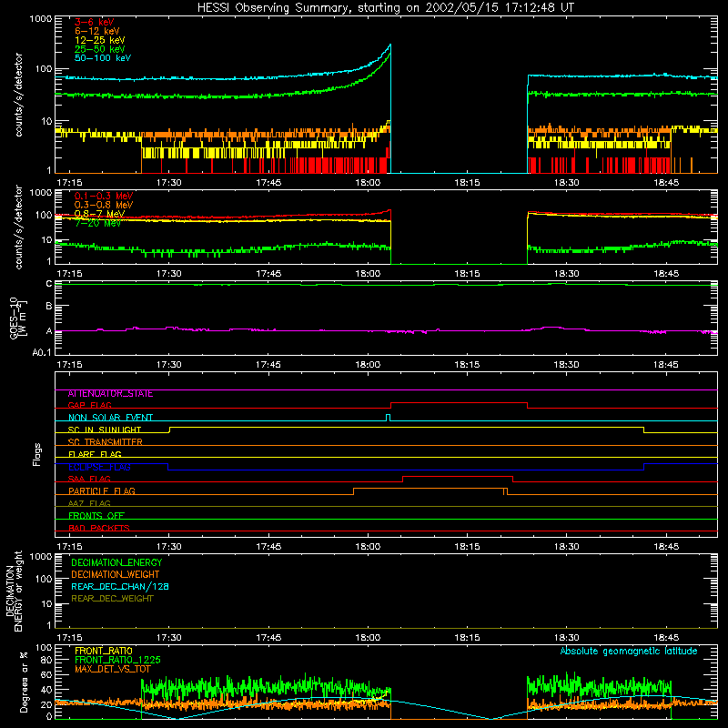Click the raised SAA_FLAG step segment
This screenshot has height=728, width=728.
(x=458, y=477)
